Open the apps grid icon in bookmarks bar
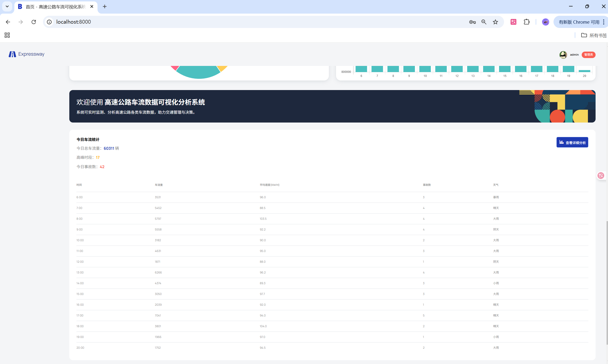The image size is (608, 364). (7, 35)
